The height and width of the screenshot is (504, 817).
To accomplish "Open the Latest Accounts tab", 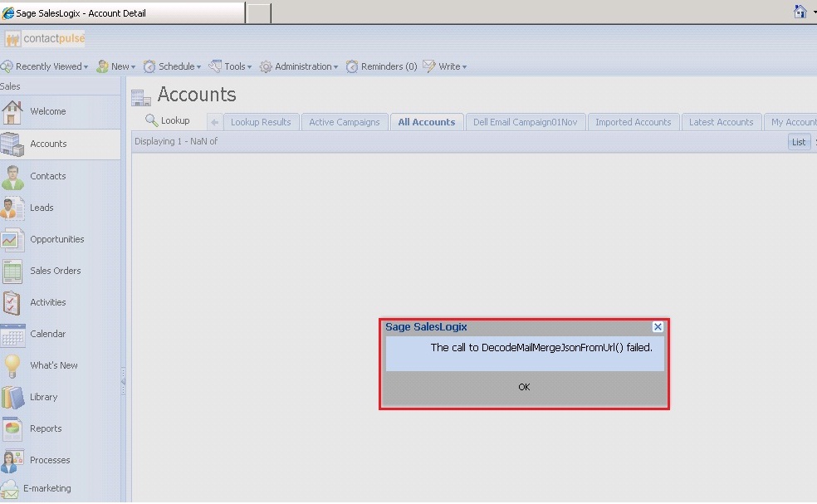I will 722,123.
